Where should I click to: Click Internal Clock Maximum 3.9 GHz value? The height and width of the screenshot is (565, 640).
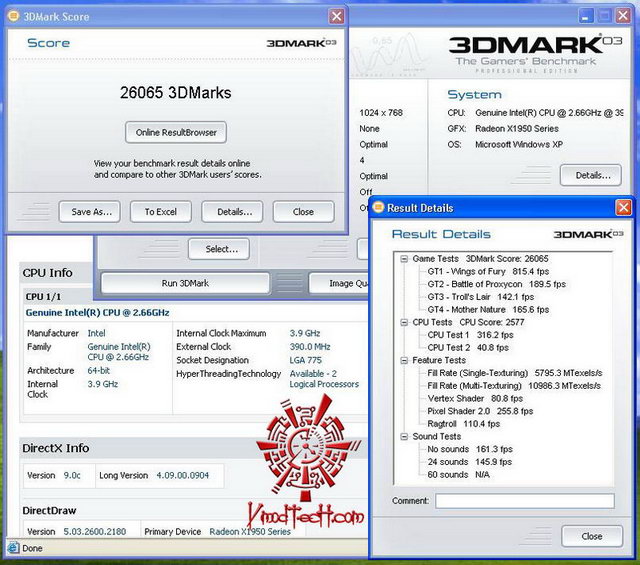[x=304, y=333]
